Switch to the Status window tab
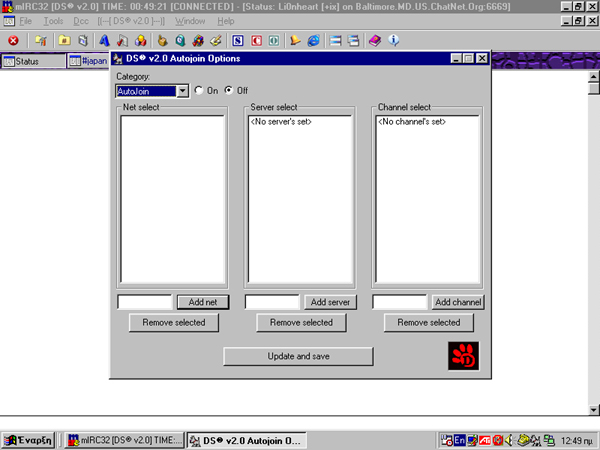600x450 pixels. (x=33, y=61)
